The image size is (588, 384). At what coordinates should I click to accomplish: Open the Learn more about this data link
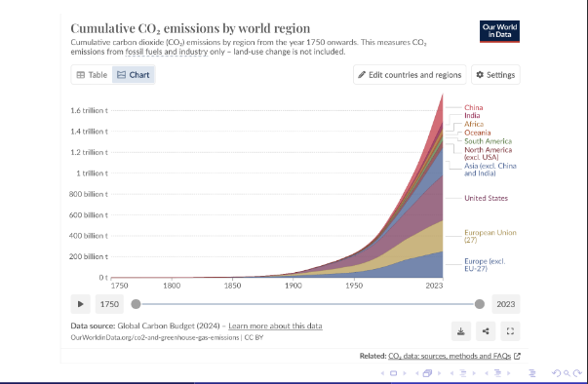coord(275,326)
